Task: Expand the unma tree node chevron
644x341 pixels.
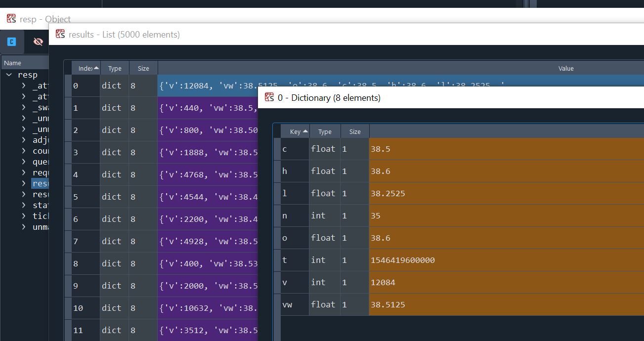Action: tap(23, 227)
